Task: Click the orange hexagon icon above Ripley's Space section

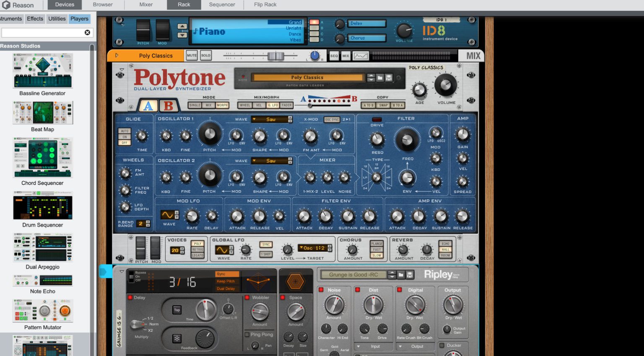Action: click(x=296, y=282)
